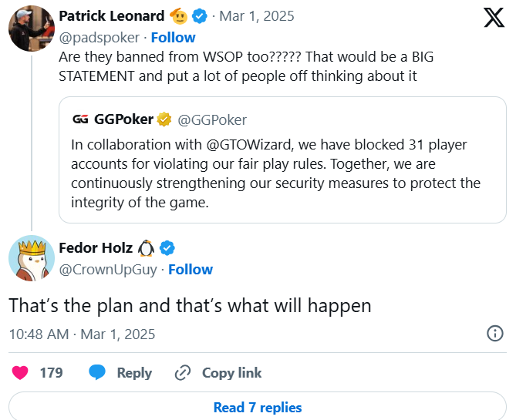Viewport: 516px width, 420px height.
Task: Click the GG logo in quoted tweet
Action: click(80, 119)
